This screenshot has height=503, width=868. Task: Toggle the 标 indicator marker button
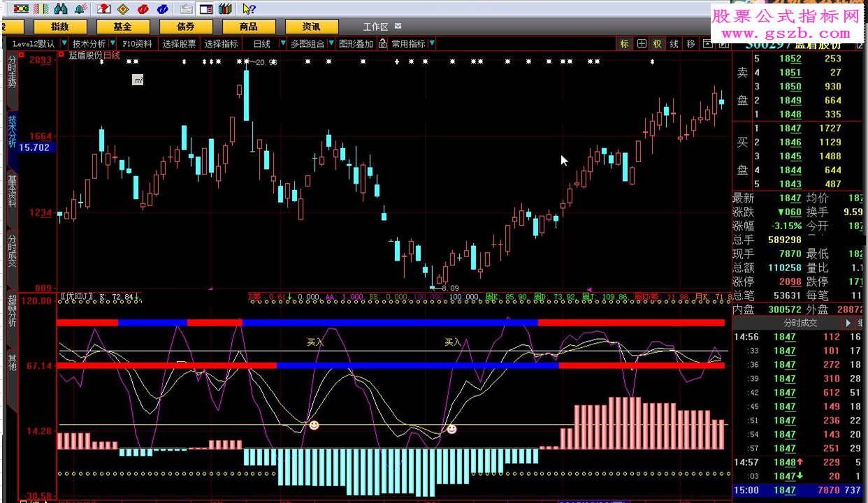(x=624, y=44)
